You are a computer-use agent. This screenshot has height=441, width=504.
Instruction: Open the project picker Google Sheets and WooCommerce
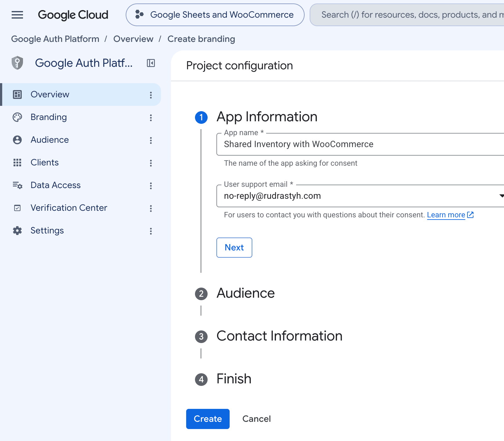(x=215, y=15)
